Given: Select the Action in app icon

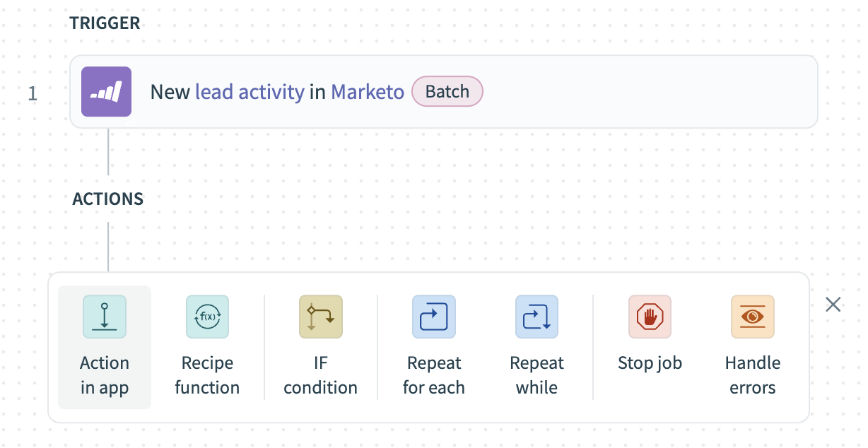Looking at the screenshot, I should [x=104, y=317].
